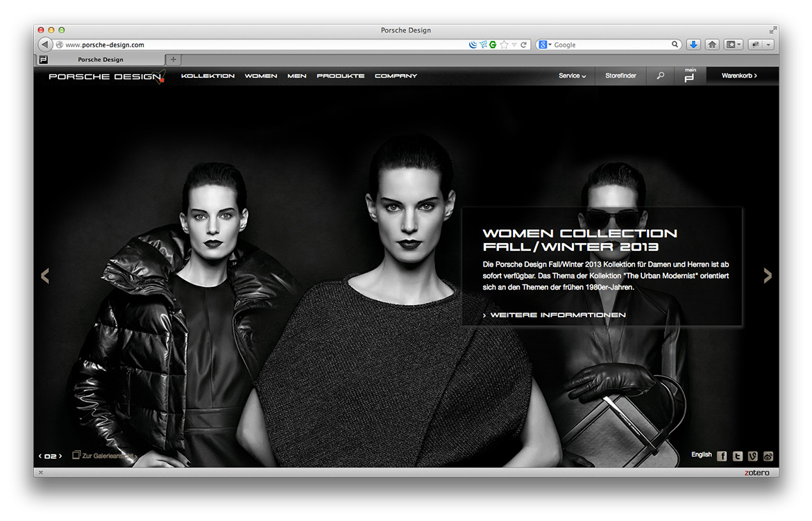Bookmark this page with star icon
The image size is (812, 521).
click(505, 44)
